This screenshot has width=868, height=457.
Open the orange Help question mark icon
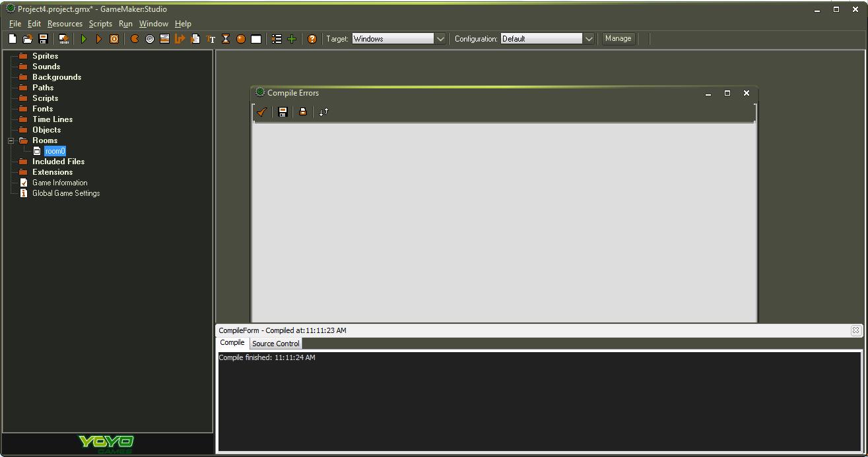click(x=312, y=39)
